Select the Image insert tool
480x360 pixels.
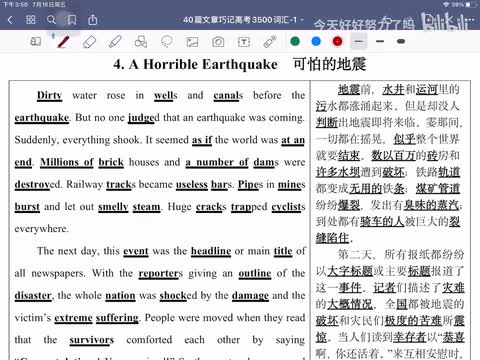(192, 42)
